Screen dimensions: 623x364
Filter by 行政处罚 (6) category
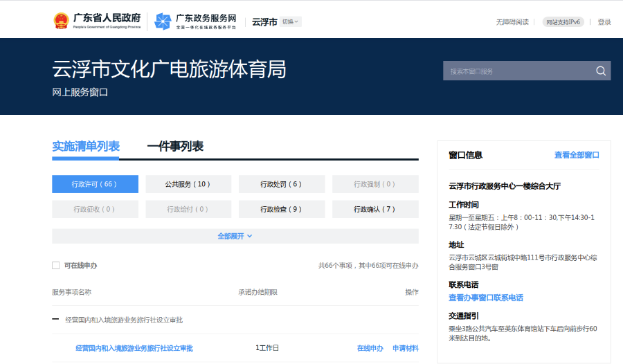pos(282,184)
